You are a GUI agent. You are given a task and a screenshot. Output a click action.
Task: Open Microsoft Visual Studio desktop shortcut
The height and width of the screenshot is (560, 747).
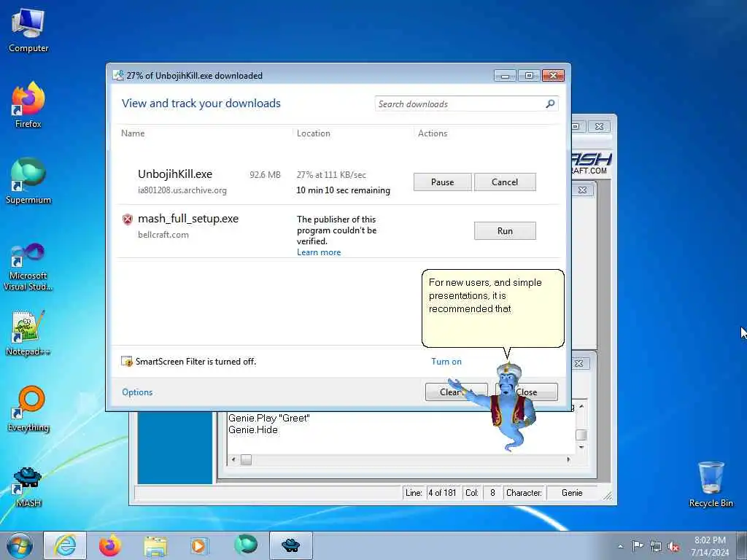(x=28, y=267)
